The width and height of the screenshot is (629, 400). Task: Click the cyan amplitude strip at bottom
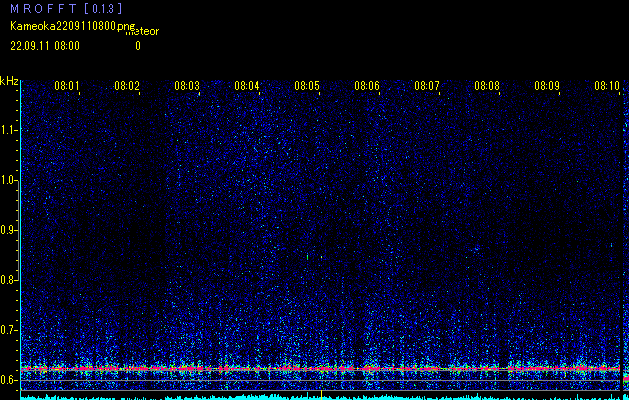[321, 397]
